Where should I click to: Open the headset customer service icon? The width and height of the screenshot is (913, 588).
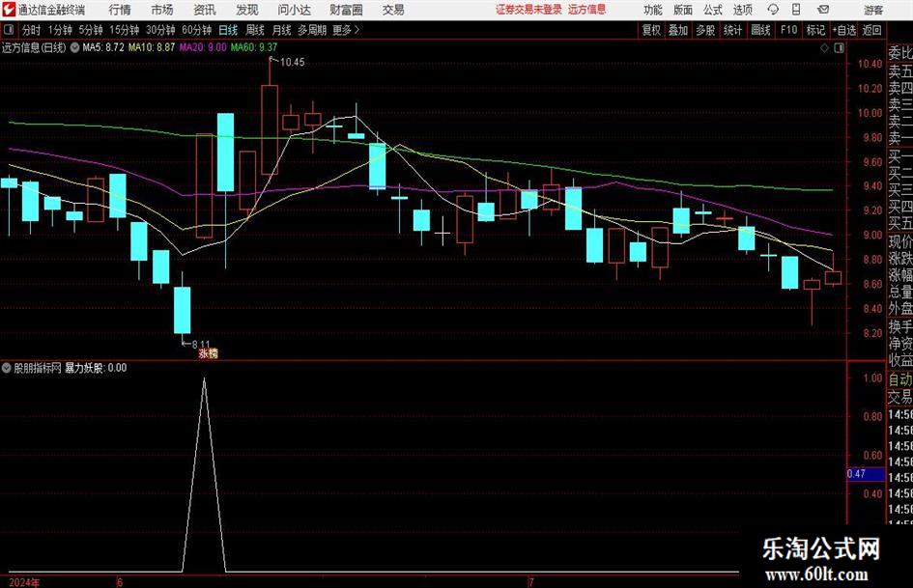773,10
